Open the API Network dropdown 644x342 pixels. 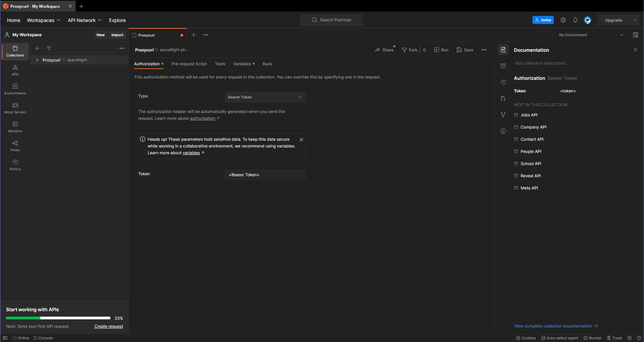[84, 20]
